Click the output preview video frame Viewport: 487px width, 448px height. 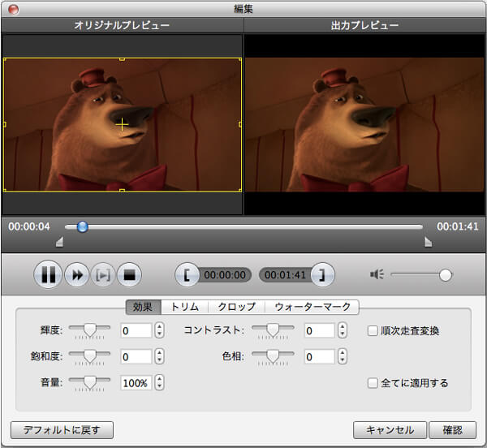(x=364, y=124)
